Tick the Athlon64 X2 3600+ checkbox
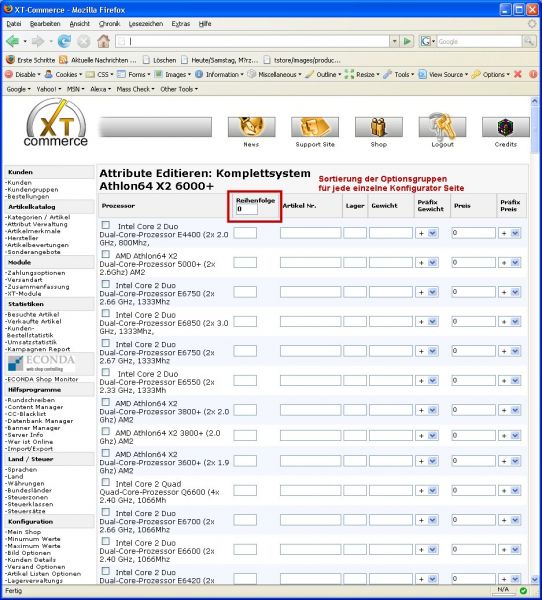This screenshot has height=600, width=542. (x=106, y=453)
